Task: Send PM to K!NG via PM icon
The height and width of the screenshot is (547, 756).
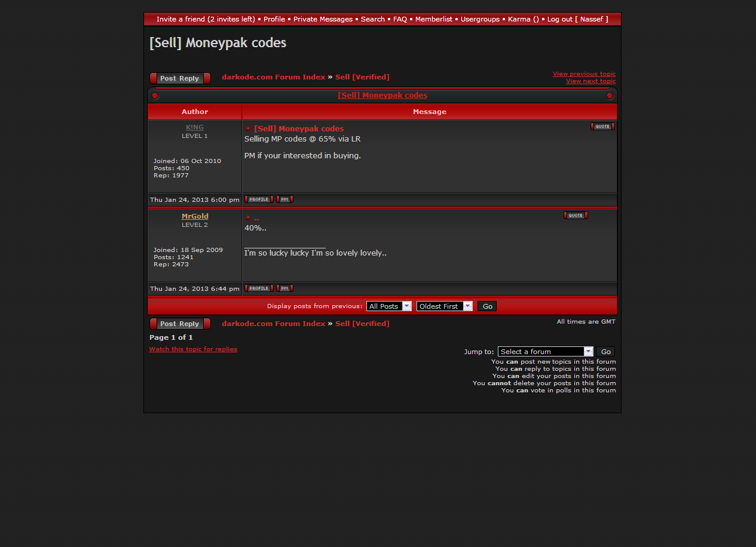Action: point(284,199)
